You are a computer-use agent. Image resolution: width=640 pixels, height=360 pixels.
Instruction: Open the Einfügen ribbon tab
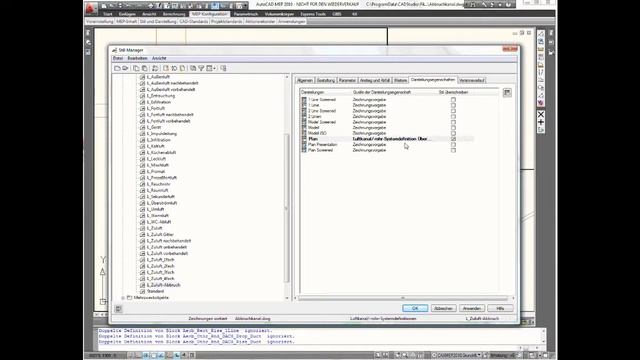(x=127, y=14)
